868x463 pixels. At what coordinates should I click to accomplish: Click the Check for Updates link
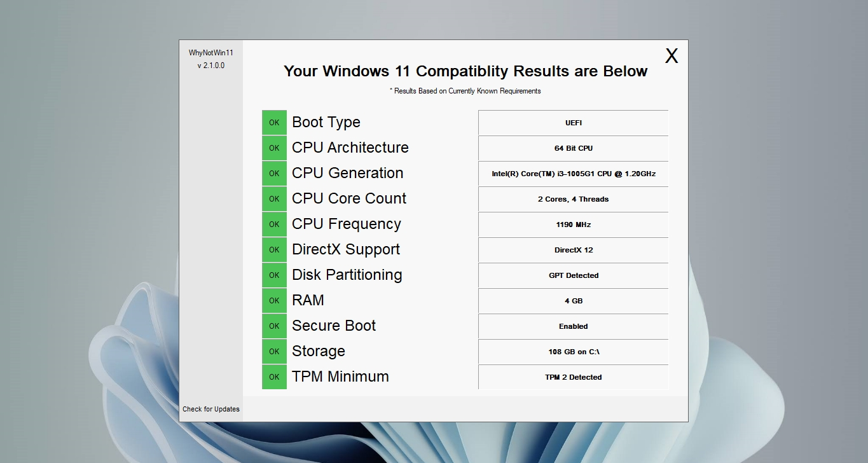(211, 409)
